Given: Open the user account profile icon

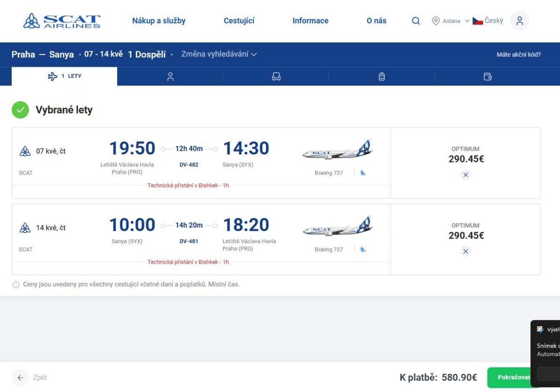Looking at the screenshot, I should (519, 21).
